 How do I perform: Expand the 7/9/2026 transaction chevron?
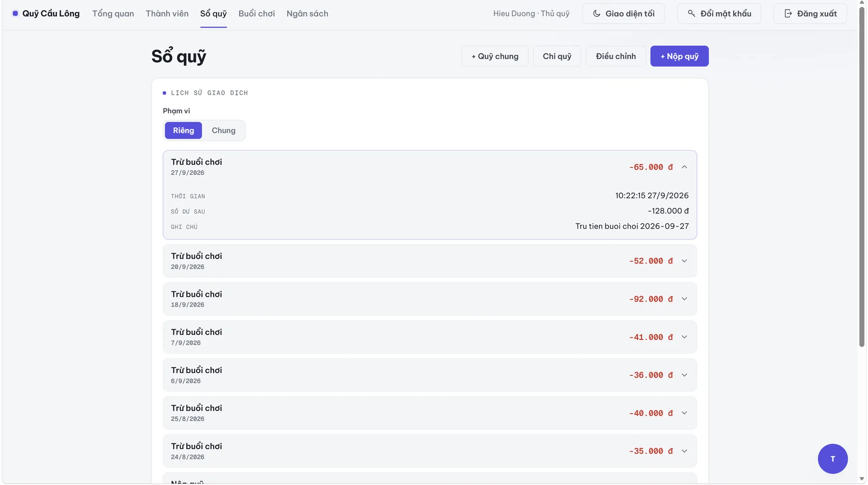click(x=684, y=337)
